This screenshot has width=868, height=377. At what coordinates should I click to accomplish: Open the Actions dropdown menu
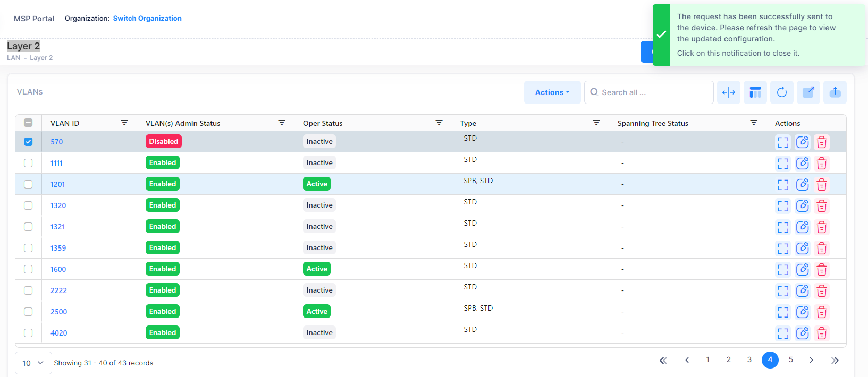point(552,92)
